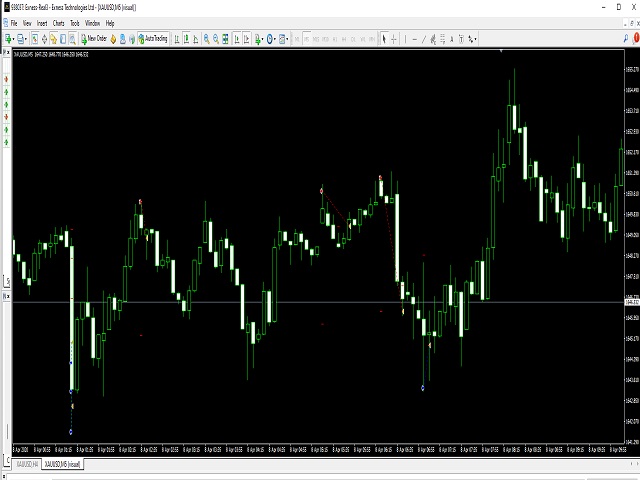This screenshot has height=480, width=640.
Task: Expand the Templates dropdown arrow
Action: click(x=287, y=39)
